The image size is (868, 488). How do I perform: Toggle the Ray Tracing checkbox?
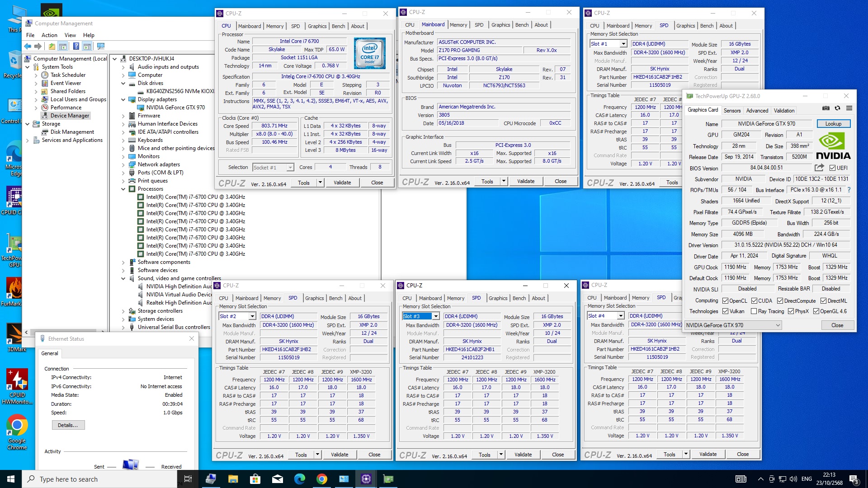click(x=754, y=311)
